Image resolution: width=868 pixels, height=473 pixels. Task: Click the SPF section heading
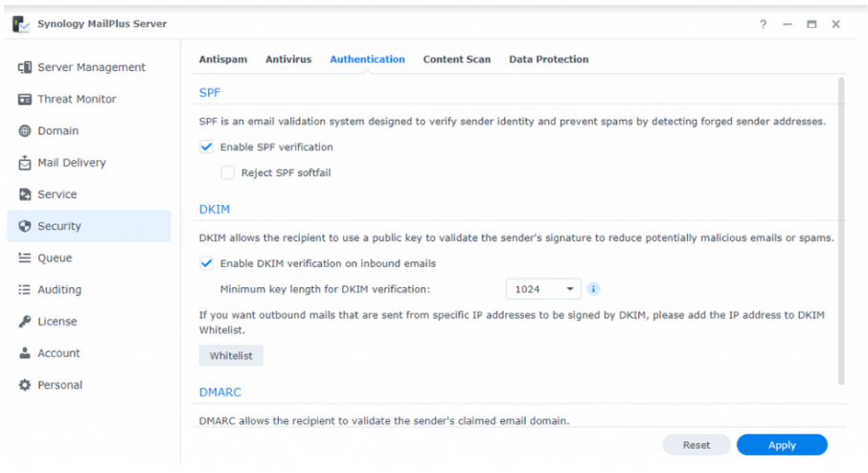pyautogui.click(x=209, y=92)
